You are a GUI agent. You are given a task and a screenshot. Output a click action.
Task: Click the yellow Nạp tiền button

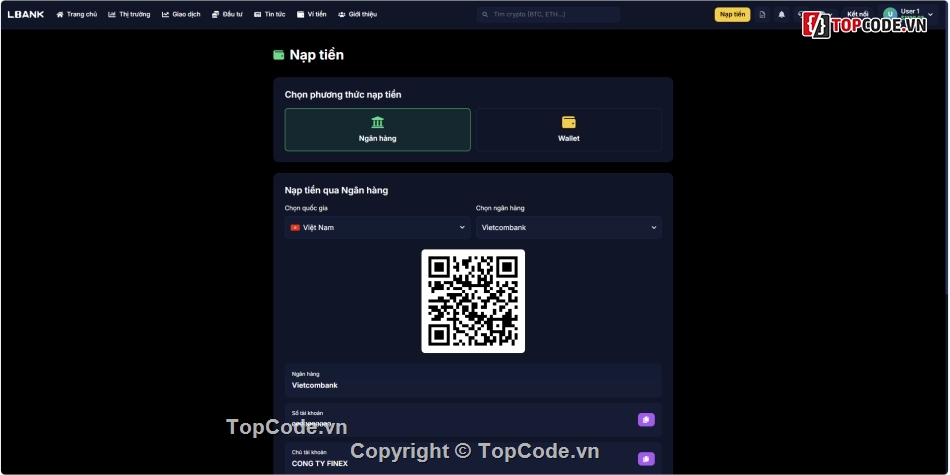[732, 15]
